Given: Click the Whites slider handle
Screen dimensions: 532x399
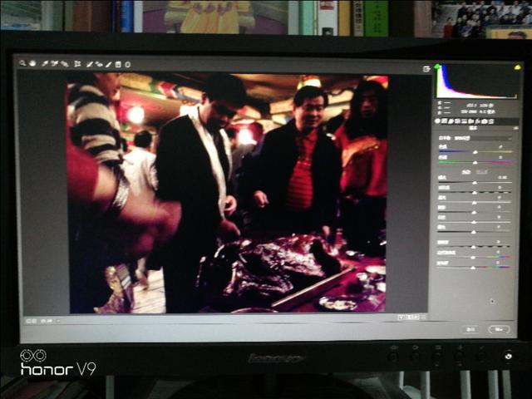Looking at the screenshot, I should (475, 222).
